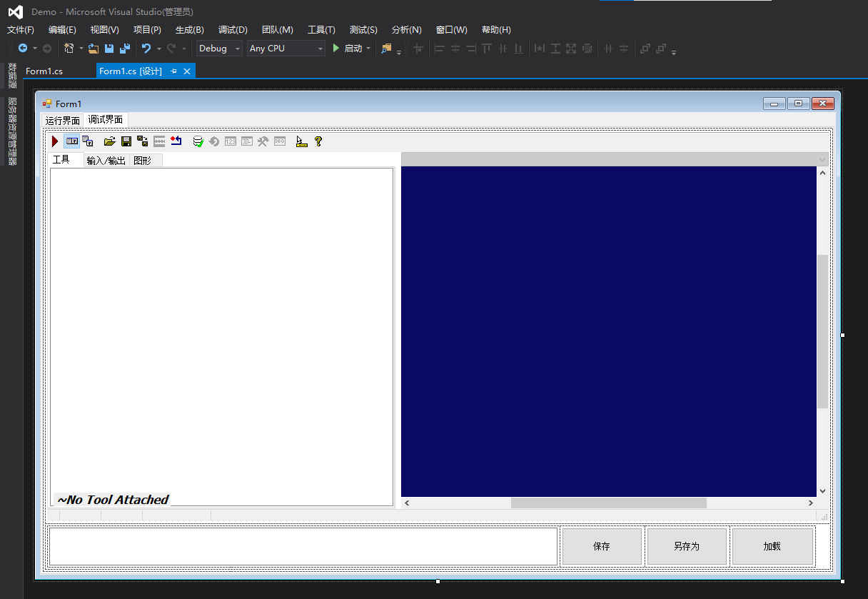Click the 保存 button

pos(602,546)
